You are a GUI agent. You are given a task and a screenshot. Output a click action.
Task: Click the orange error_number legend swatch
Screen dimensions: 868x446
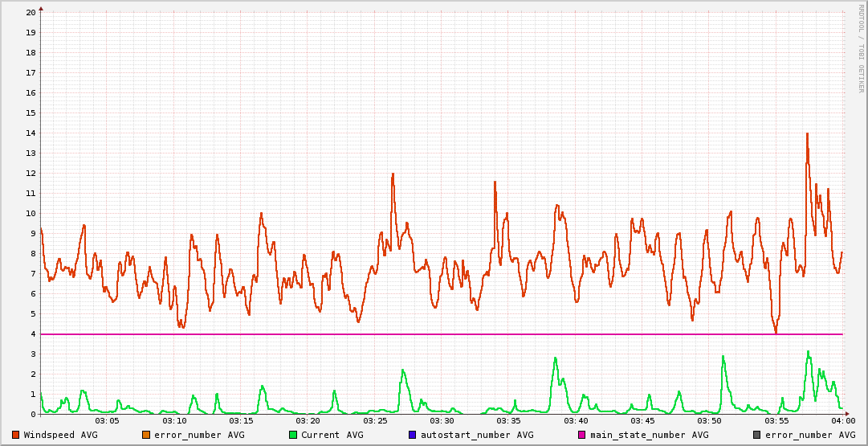click(x=146, y=435)
